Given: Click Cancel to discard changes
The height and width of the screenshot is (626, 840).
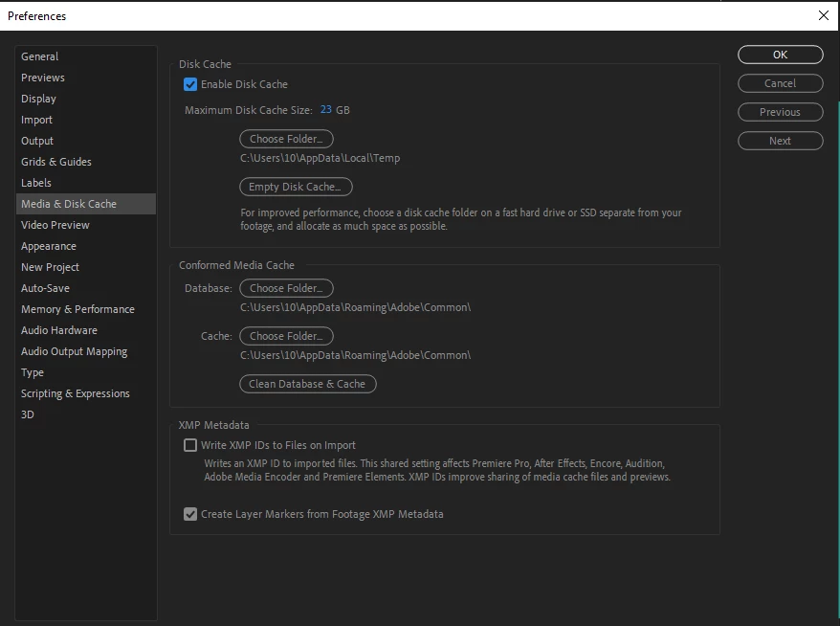Looking at the screenshot, I should point(780,83).
